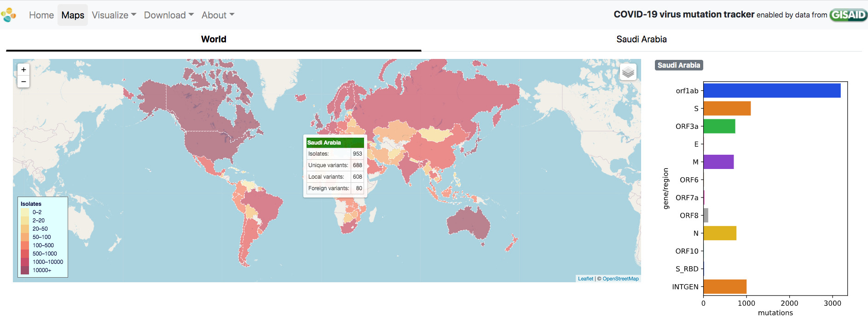Open the Leaflet attribution link
868x320 pixels.
pyautogui.click(x=585, y=279)
